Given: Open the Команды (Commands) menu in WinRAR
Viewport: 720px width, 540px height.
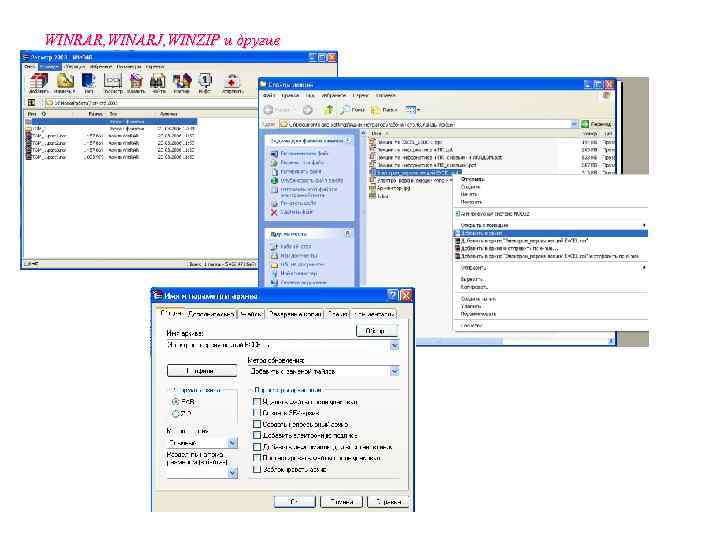Looking at the screenshot, I should click(49, 67).
